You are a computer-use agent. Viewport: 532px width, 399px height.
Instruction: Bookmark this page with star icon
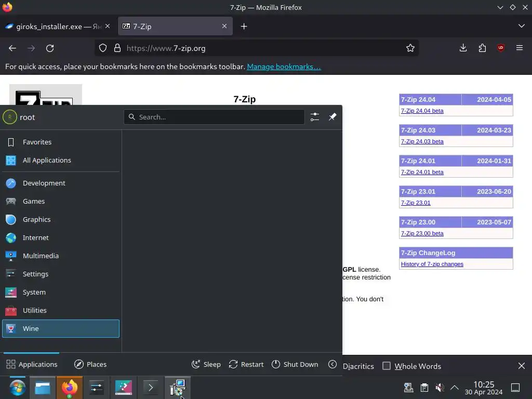click(410, 48)
